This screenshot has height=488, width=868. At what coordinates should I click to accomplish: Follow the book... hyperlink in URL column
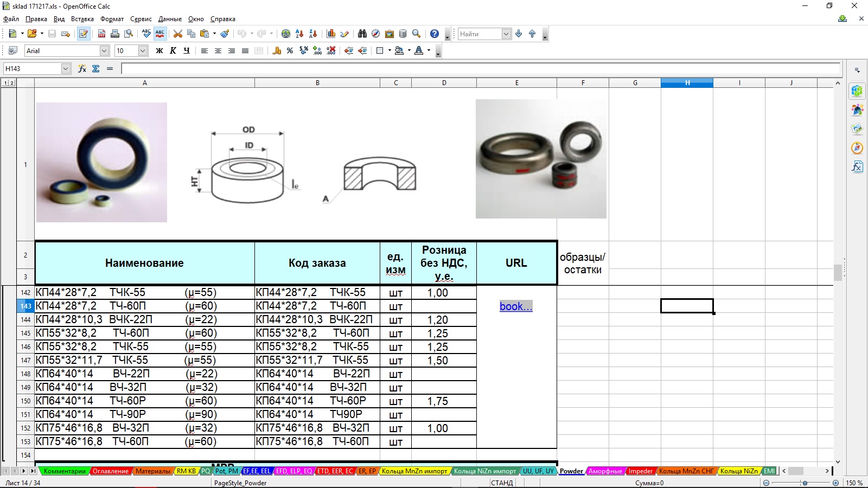515,306
